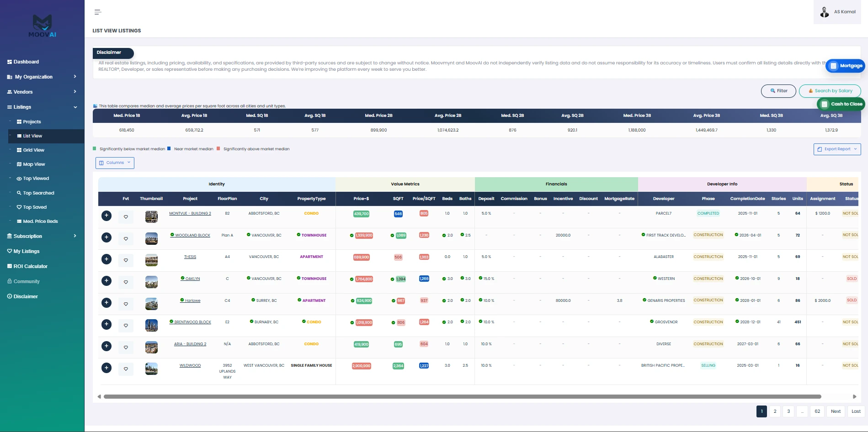Expand row details for MONTVUE - BUILDING 2

pos(107,216)
